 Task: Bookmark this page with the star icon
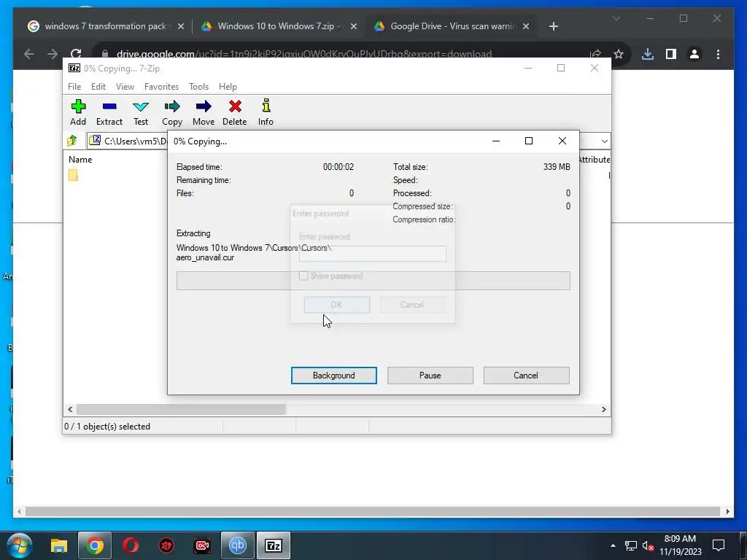pyautogui.click(x=619, y=54)
